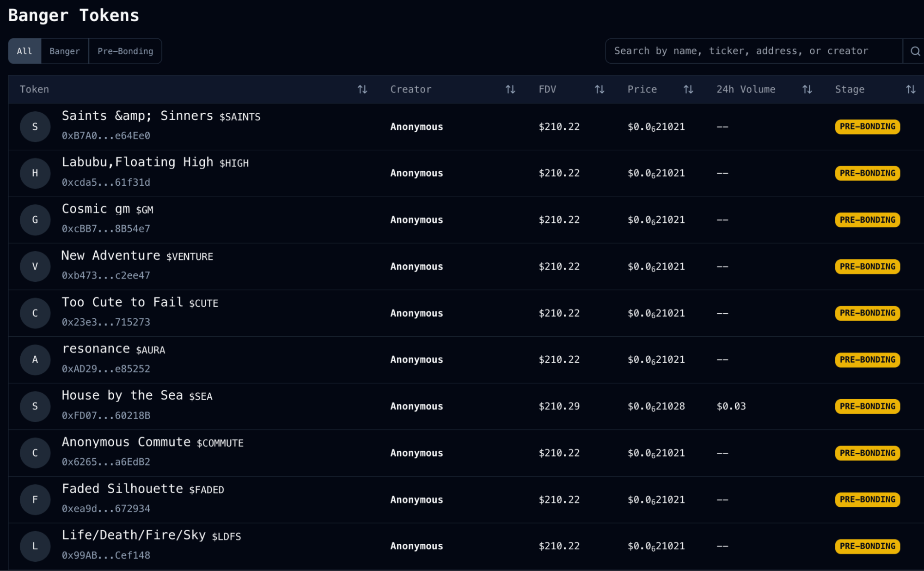
Task: Switch to the Banger filter tab
Action: (65, 51)
